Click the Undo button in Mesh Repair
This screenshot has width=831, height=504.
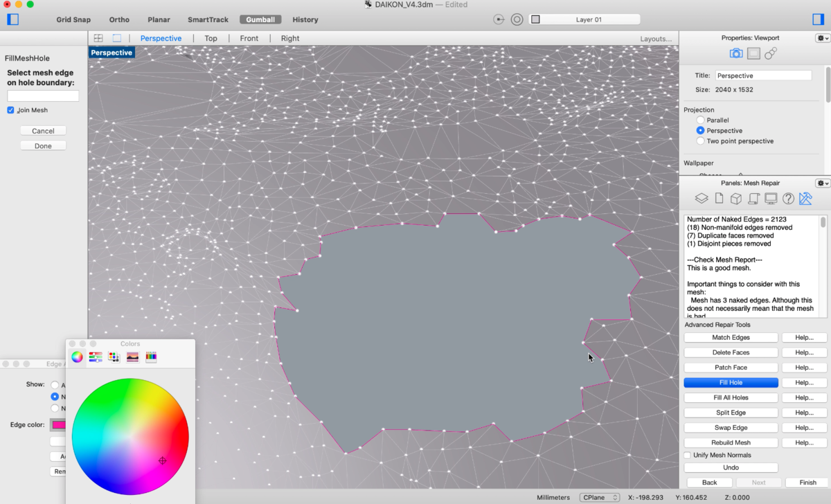[x=731, y=468]
